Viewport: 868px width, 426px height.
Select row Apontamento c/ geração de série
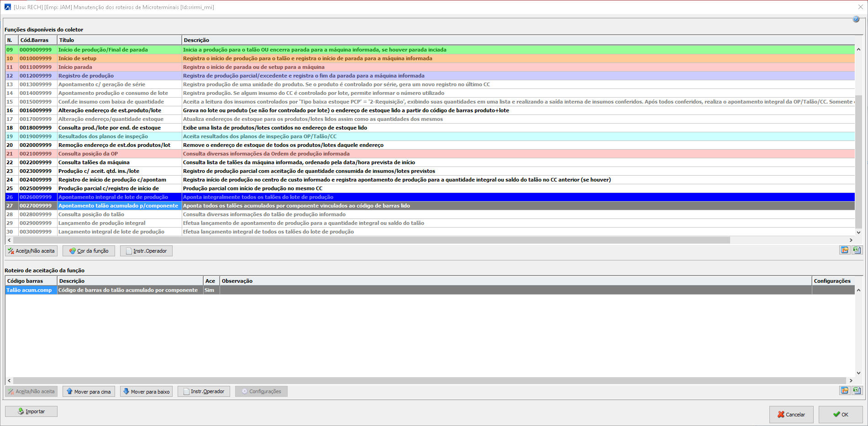click(x=430, y=84)
